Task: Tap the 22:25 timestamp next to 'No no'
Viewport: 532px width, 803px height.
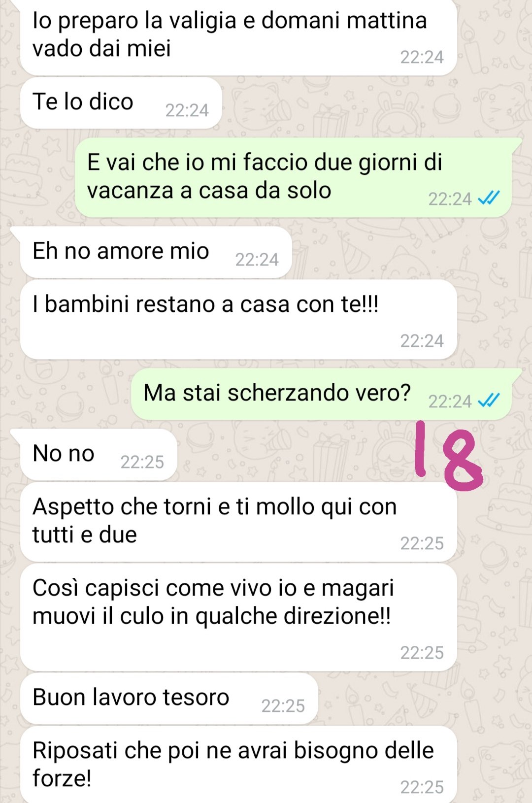Action: click(x=142, y=462)
